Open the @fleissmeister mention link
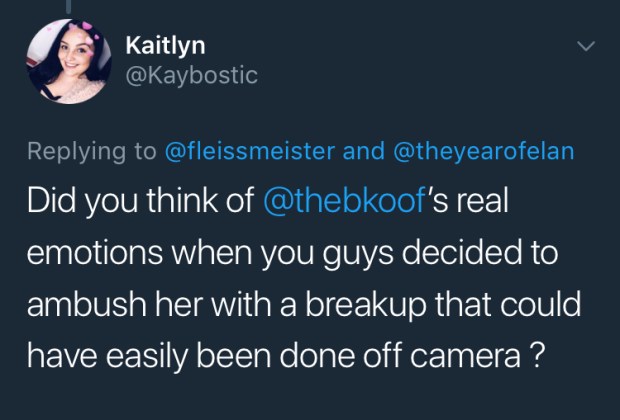Screen dimensions: 620x420 [x=249, y=152]
